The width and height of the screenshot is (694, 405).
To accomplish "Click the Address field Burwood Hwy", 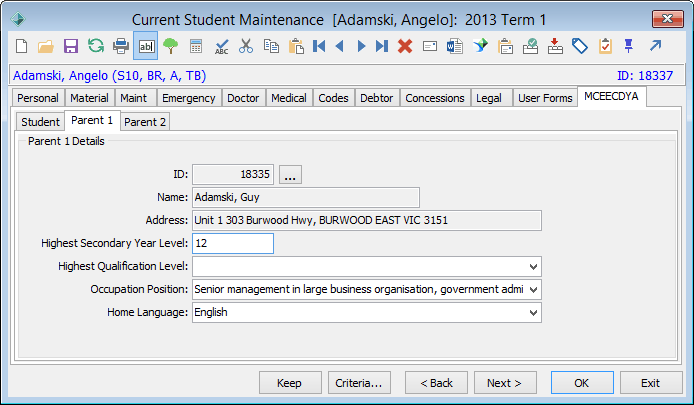I will [367, 220].
